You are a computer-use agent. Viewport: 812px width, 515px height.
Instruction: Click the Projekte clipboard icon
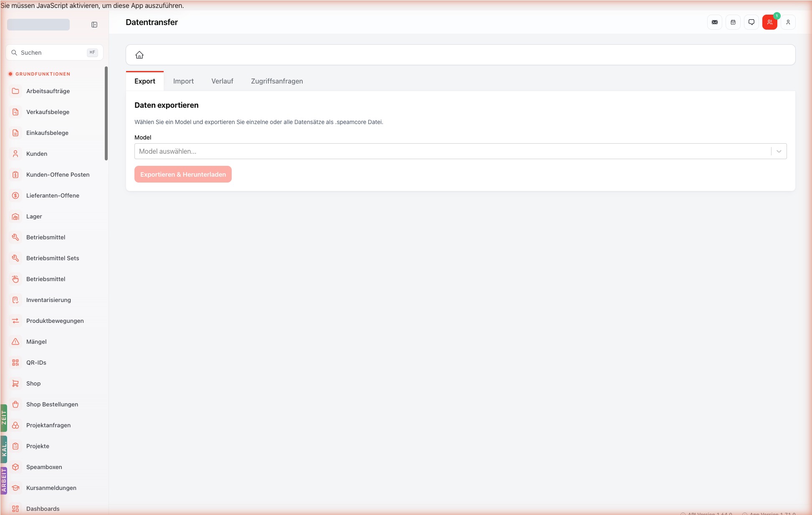click(15, 446)
